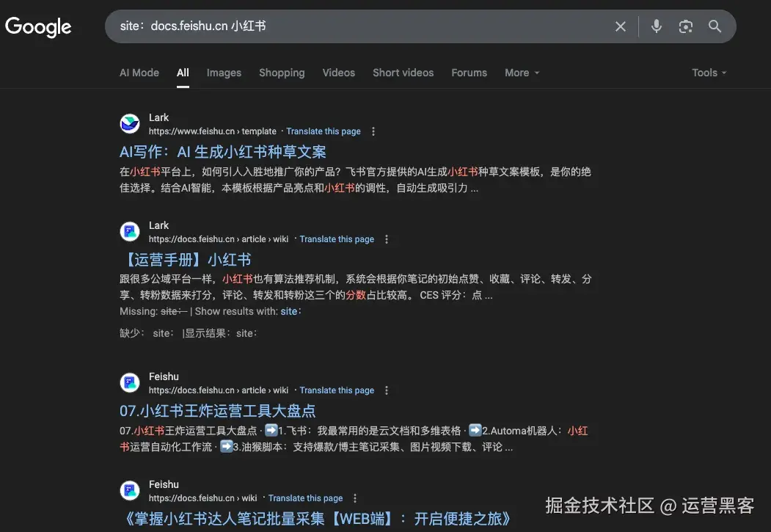Screen dimensions: 771x532
Task: Clear the search query with the X icon
Action: (x=620, y=26)
